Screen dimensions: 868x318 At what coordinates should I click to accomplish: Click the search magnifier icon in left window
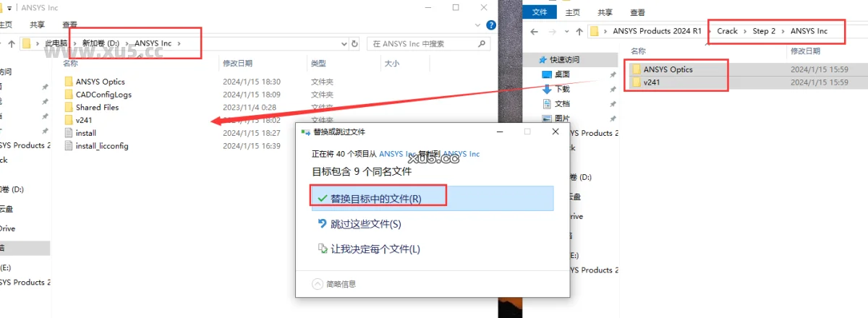pyautogui.click(x=482, y=44)
